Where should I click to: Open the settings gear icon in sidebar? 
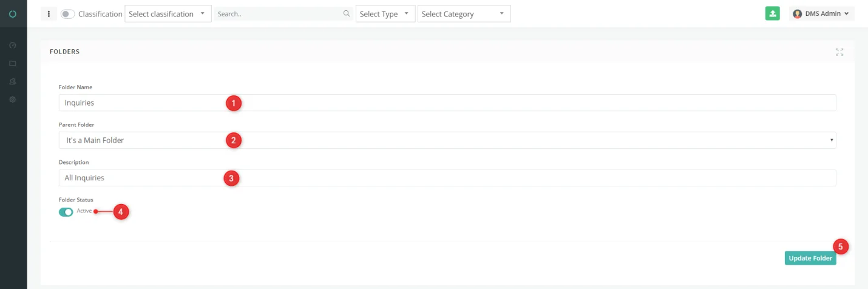13,99
